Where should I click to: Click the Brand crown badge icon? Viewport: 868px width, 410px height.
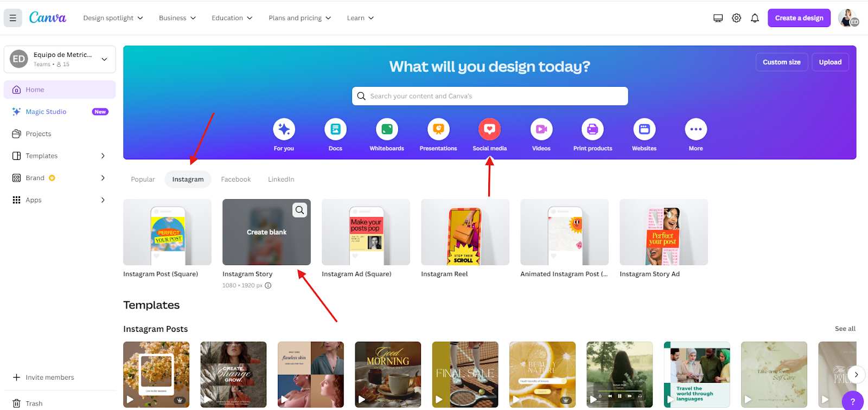click(x=52, y=178)
